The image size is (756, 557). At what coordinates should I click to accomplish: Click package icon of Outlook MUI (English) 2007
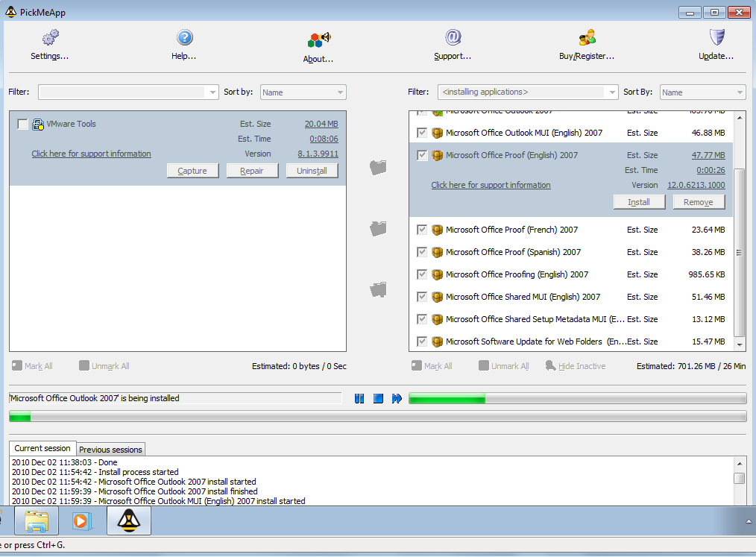pos(438,133)
